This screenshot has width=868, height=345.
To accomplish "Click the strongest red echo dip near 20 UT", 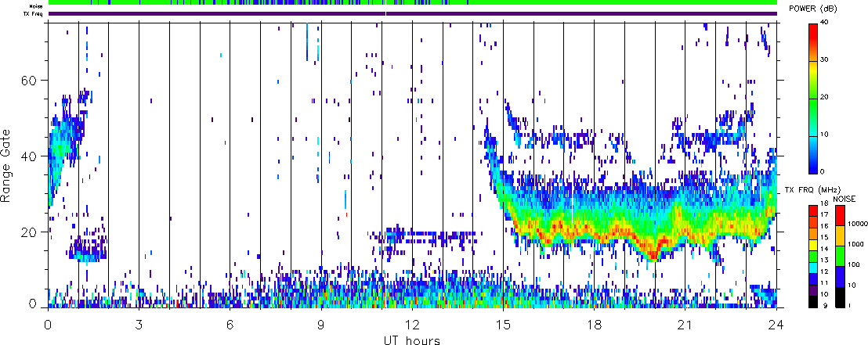I will pyautogui.click(x=654, y=254).
